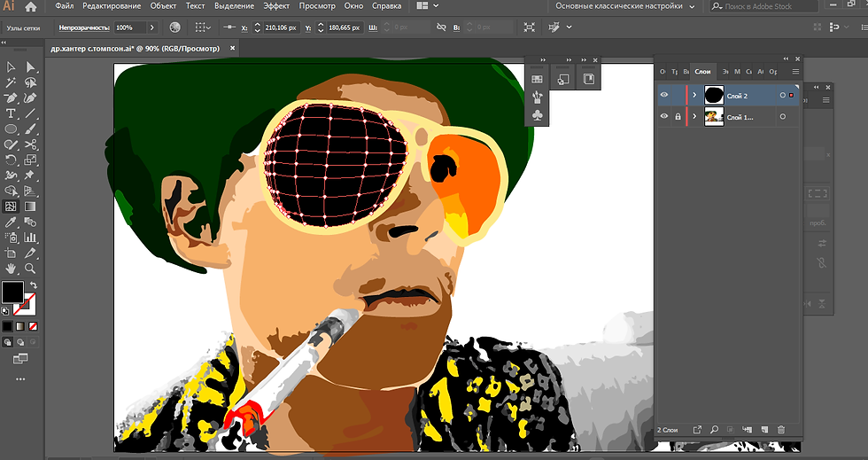Open the Brushes panel icon in dock
868x460 pixels.
click(x=537, y=97)
